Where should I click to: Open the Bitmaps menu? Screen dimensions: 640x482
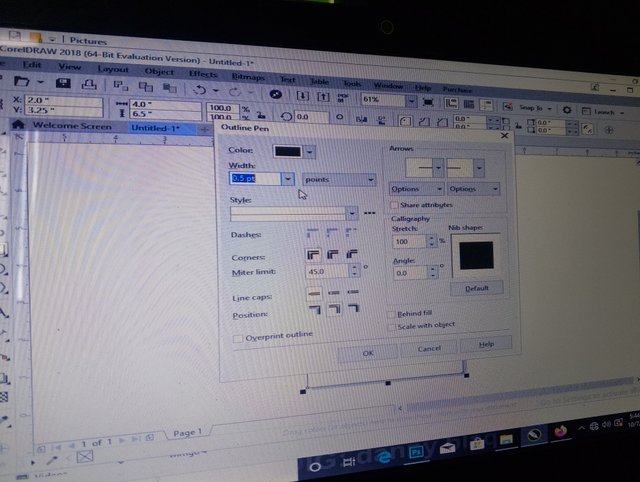click(248, 76)
